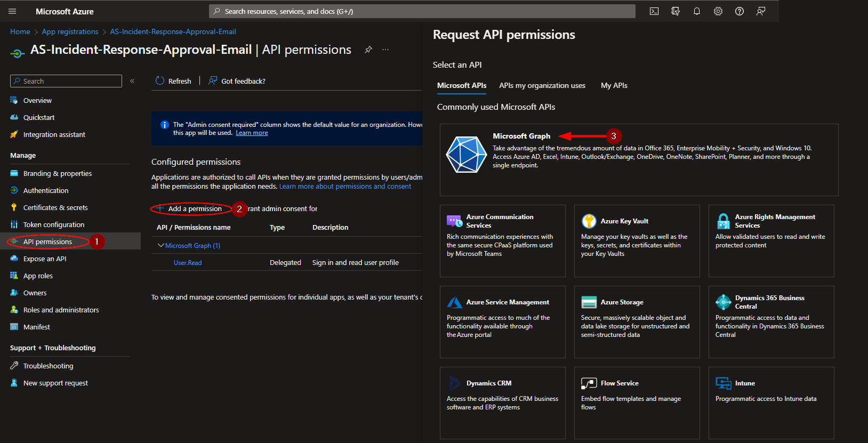Click Got feedback? in toolbar
This screenshot has height=443, width=868.
coord(237,81)
